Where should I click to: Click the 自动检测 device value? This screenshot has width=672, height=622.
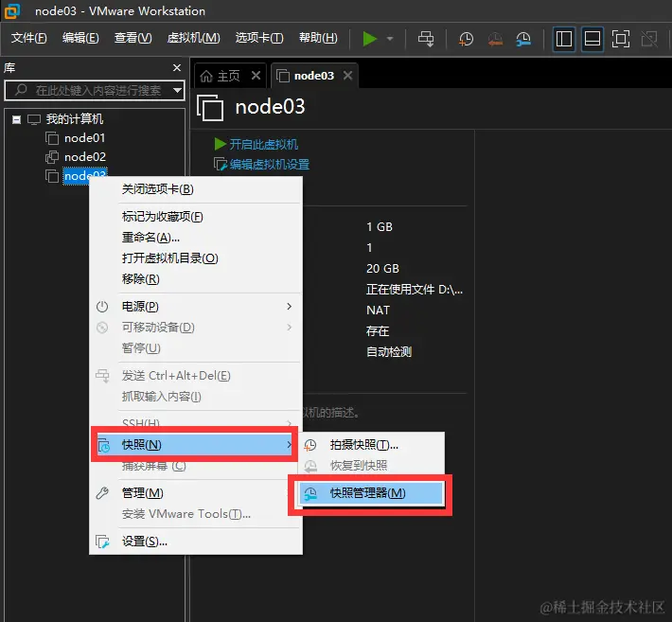tap(389, 352)
